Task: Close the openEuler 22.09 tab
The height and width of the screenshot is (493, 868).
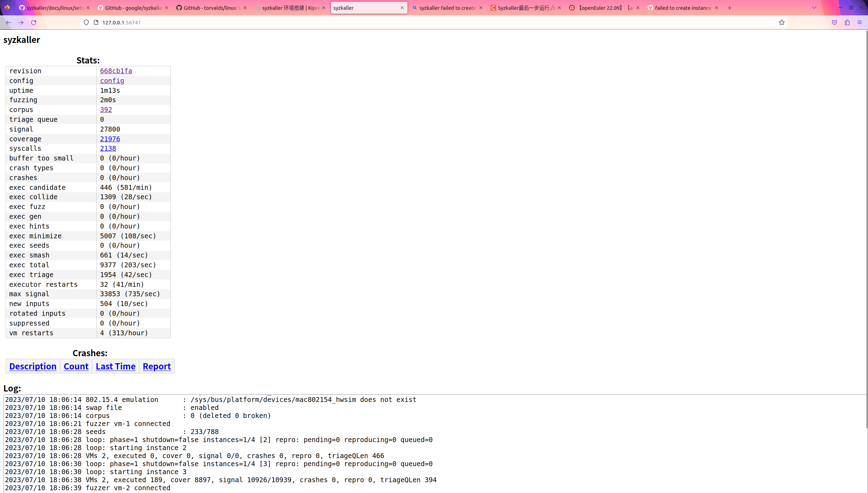Action: click(638, 8)
